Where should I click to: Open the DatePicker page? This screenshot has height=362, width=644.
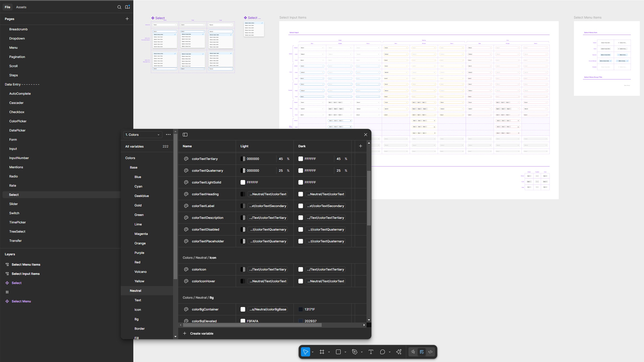(17, 130)
